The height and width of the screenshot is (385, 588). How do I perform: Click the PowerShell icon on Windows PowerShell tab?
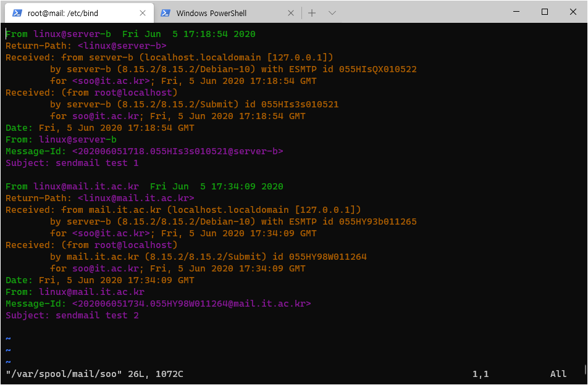tap(166, 13)
